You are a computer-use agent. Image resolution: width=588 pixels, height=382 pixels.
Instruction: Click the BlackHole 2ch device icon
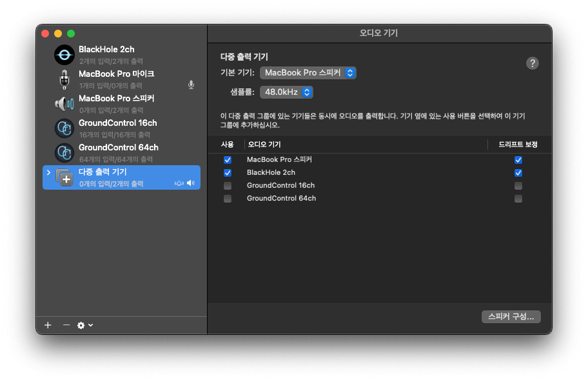click(x=64, y=55)
